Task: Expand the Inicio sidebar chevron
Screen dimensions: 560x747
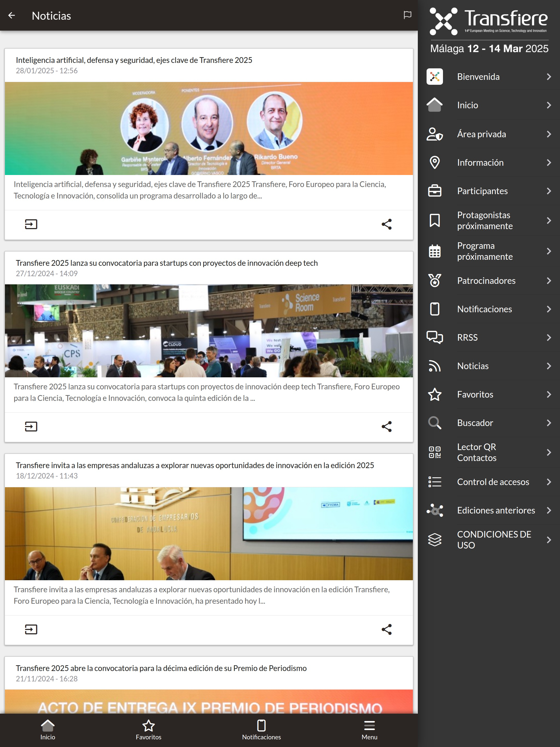Action: tap(549, 105)
